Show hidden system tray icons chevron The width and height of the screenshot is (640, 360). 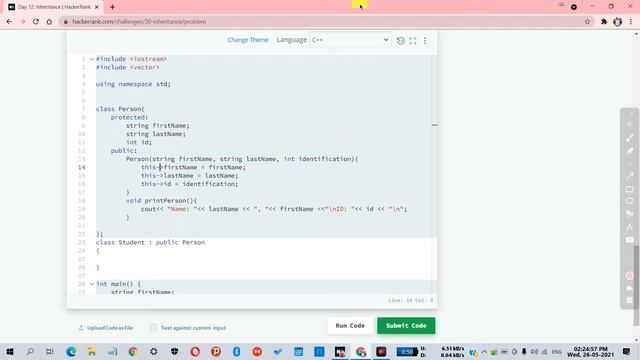(x=484, y=351)
